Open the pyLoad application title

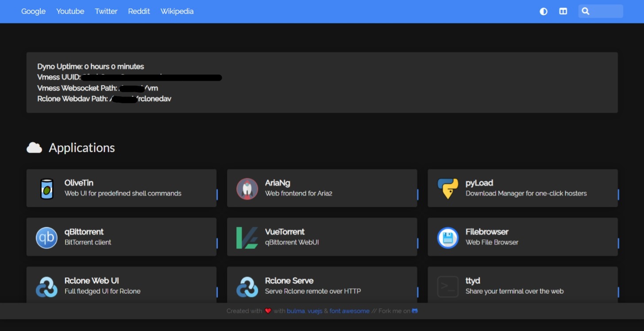click(479, 183)
